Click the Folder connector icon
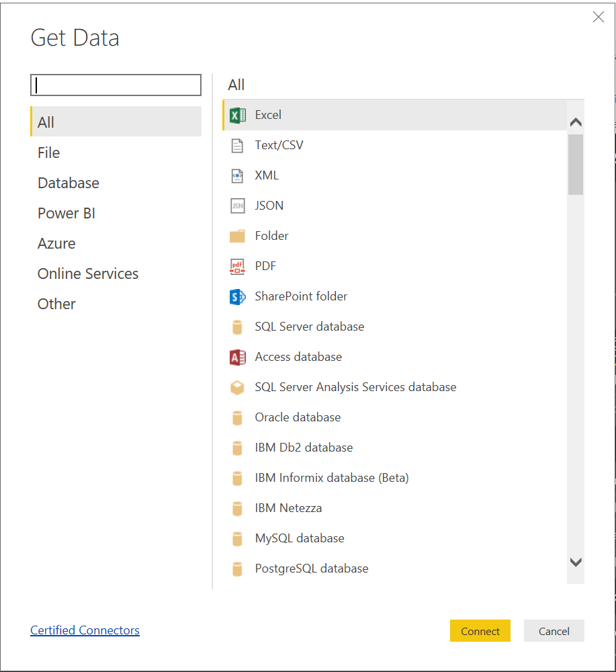616x672 pixels. tap(237, 236)
